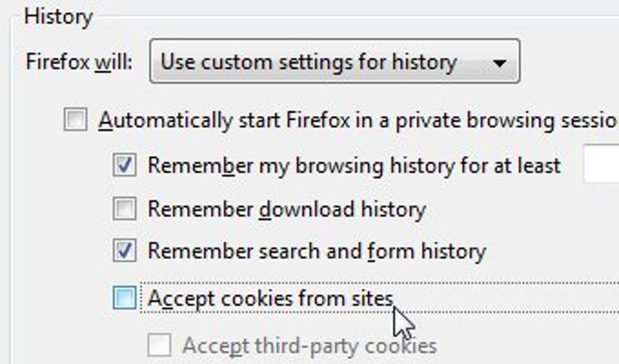Click the history dropdown's black arrow
619x364 pixels.
(499, 63)
